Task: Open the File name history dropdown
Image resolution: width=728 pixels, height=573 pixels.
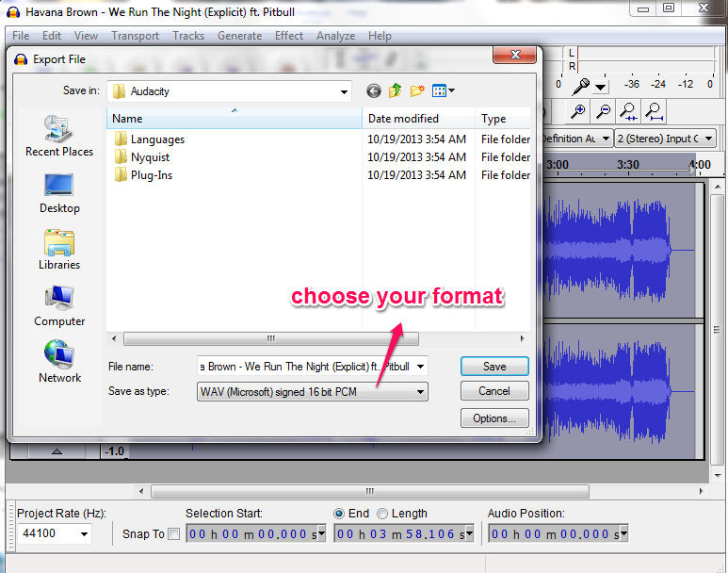Action: 420,367
